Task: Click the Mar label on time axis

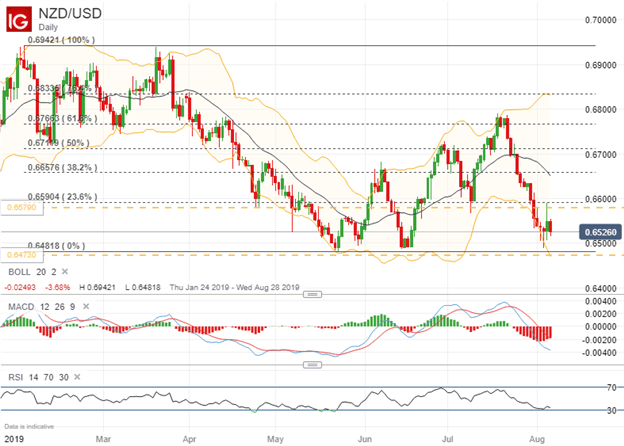Action: pyautogui.click(x=103, y=439)
